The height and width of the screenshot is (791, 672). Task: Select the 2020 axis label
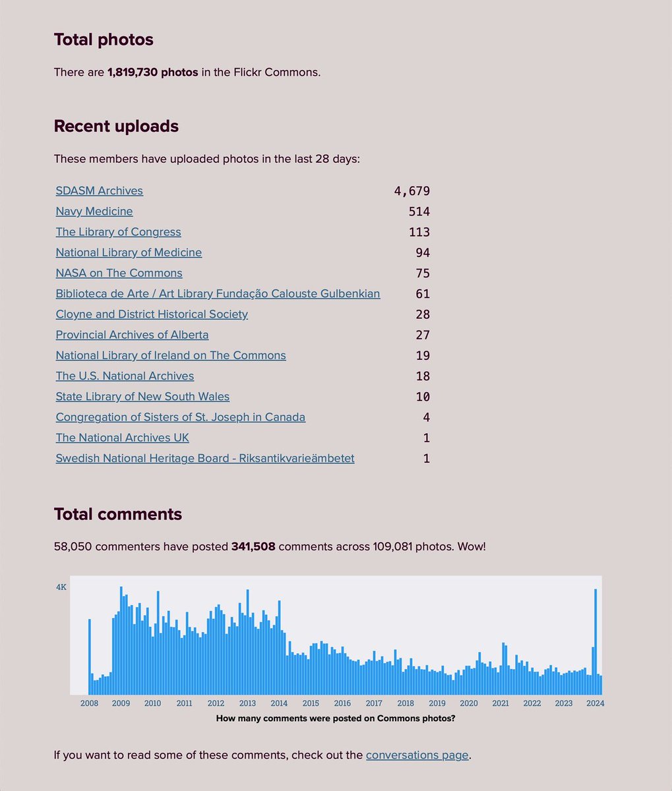(469, 703)
